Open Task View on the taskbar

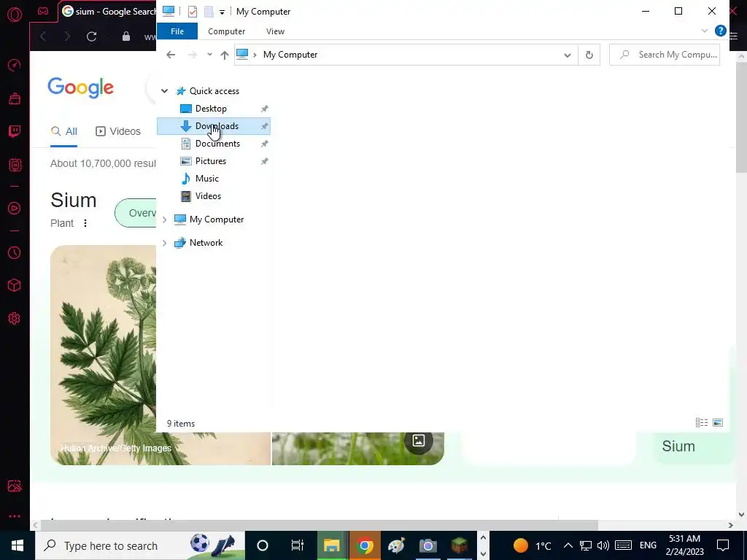tap(298, 545)
